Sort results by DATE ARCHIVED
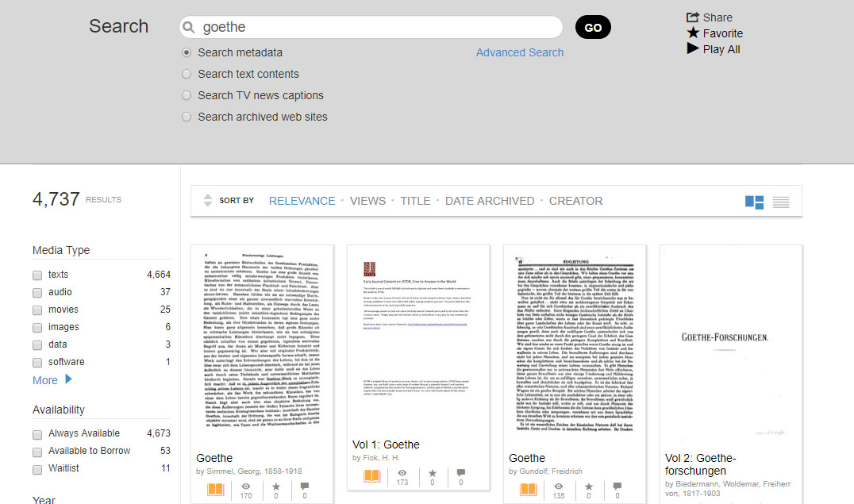 point(490,201)
